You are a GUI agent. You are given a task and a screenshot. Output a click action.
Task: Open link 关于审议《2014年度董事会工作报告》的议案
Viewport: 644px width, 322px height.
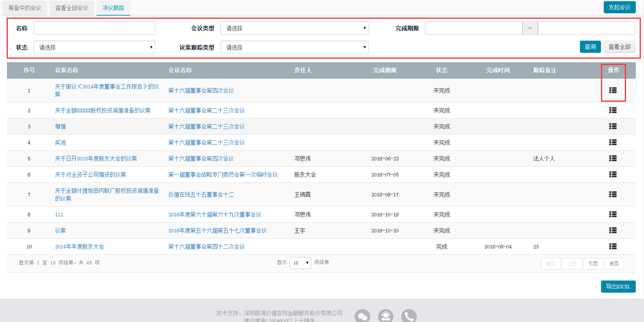click(107, 90)
